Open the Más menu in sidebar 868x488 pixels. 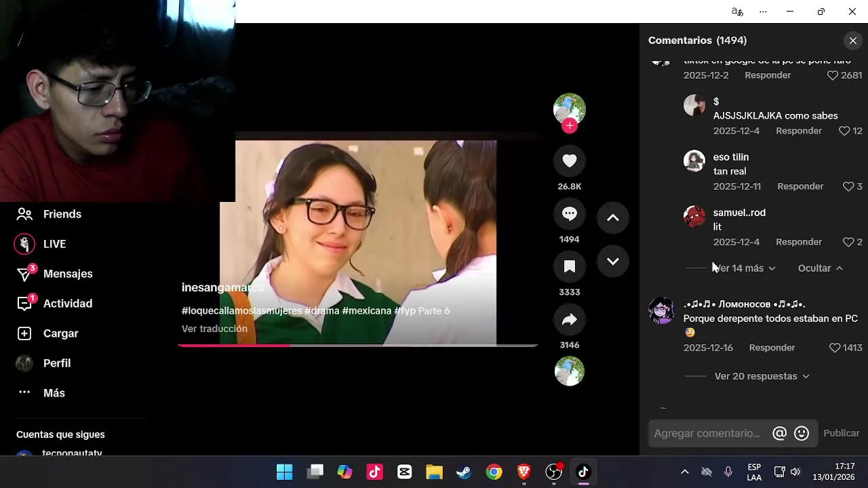(41, 393)
